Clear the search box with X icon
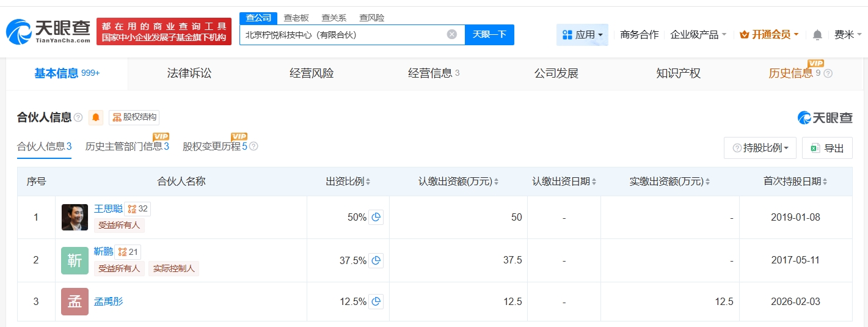Viewport: 868px width, 327px height. click(452, 35)
